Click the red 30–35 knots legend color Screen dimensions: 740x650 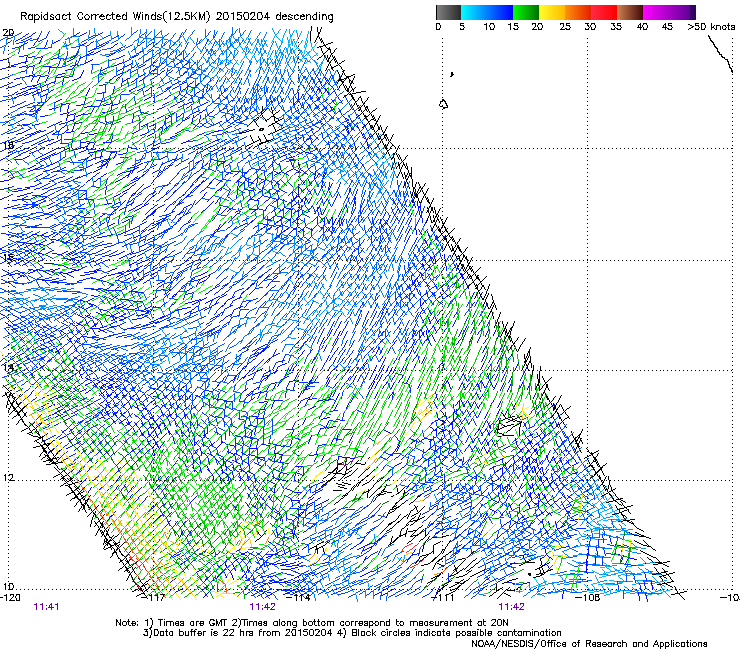pos(604,12)
